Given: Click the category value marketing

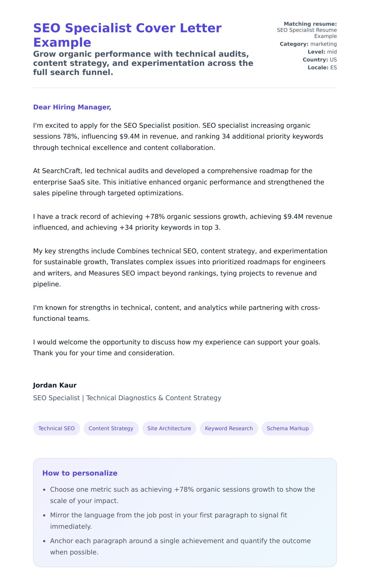Looking at the screenshot, I should pyautogui.click(x=323, y=44).
